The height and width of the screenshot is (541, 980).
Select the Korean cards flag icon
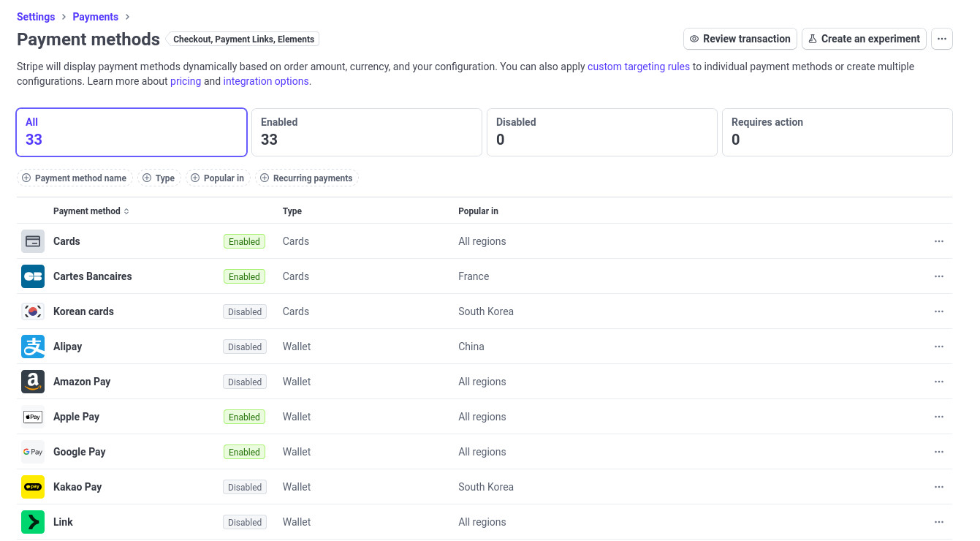(33, 311)
